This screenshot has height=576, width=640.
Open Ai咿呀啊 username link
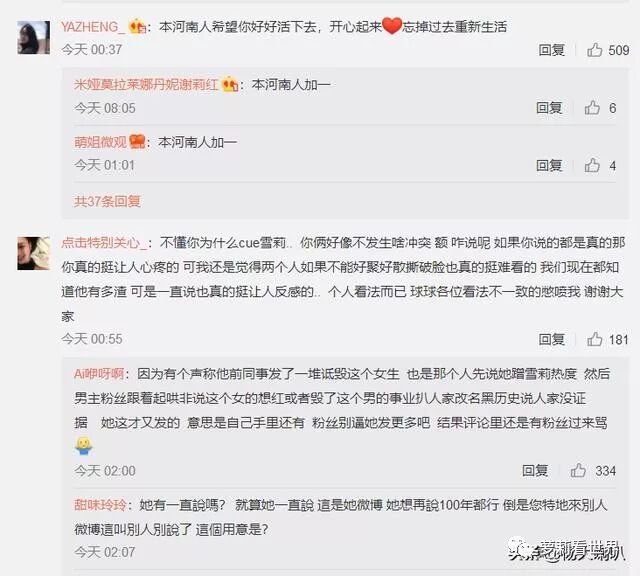[99, 374]
